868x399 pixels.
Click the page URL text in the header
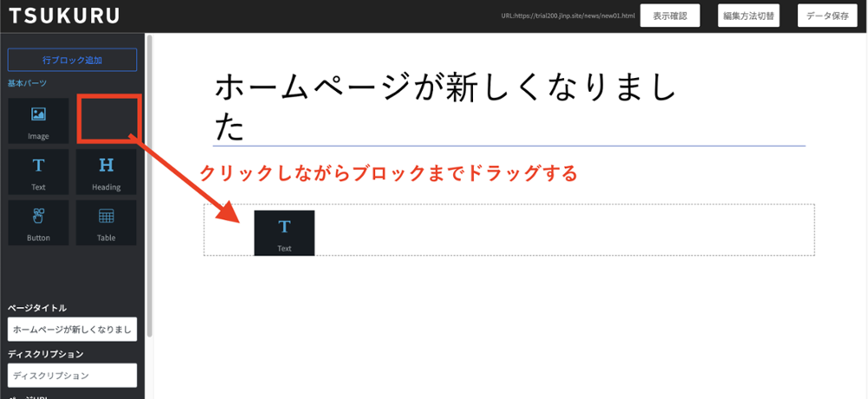tap(568, 16)
